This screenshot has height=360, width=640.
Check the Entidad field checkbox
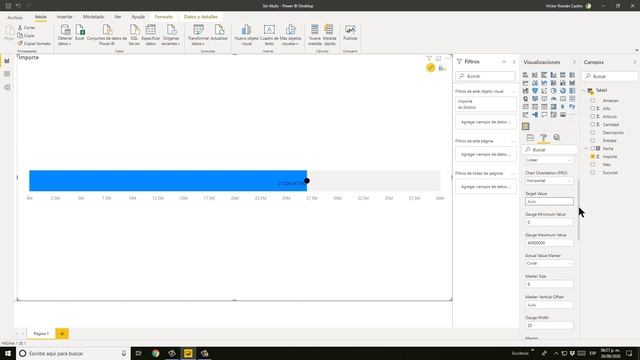tap(593, 140)
